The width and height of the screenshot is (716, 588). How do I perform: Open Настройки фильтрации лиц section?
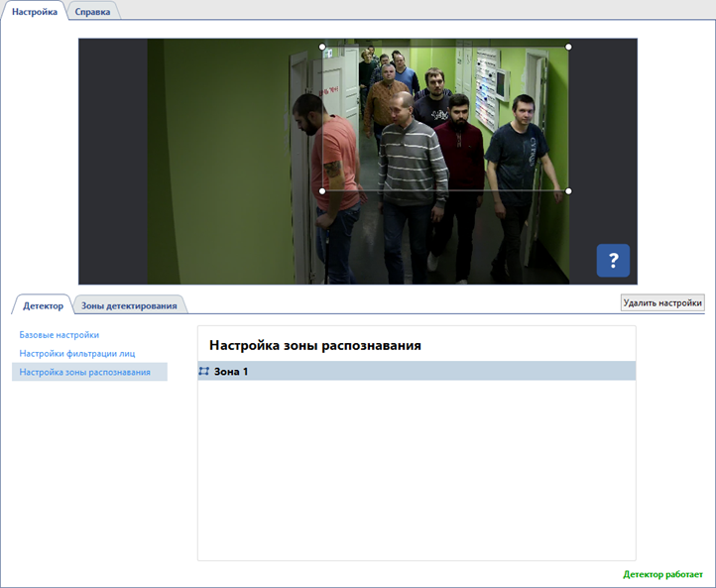pos(77,353)
